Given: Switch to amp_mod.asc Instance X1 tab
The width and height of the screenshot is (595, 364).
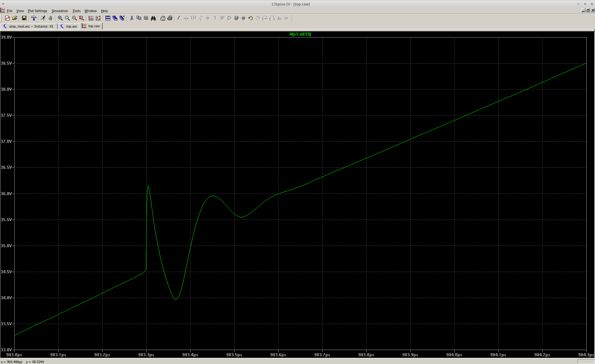Looking at the screenshot, I should tap(29, 26).
